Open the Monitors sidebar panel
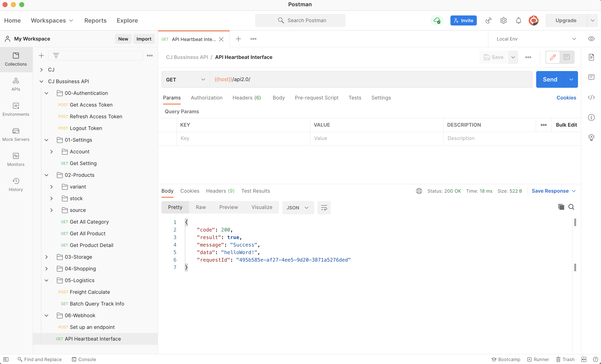601x364 pixels. point(16,160)
